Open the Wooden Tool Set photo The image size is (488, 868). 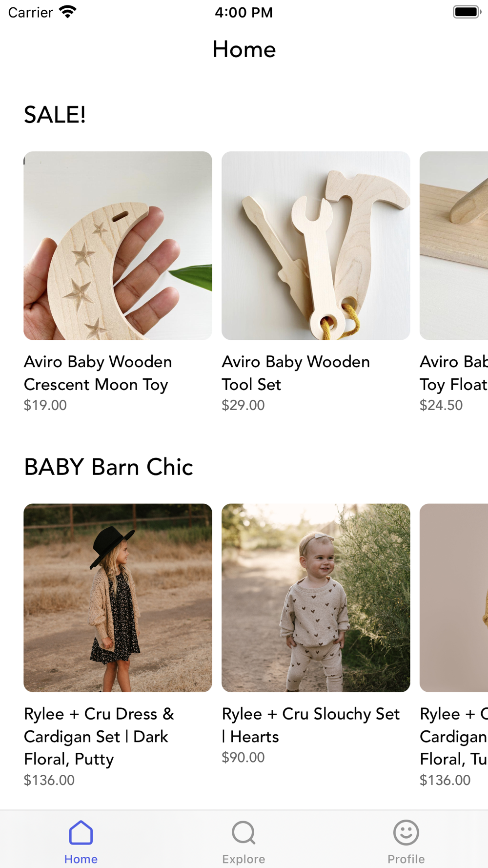tap(316, 246)
